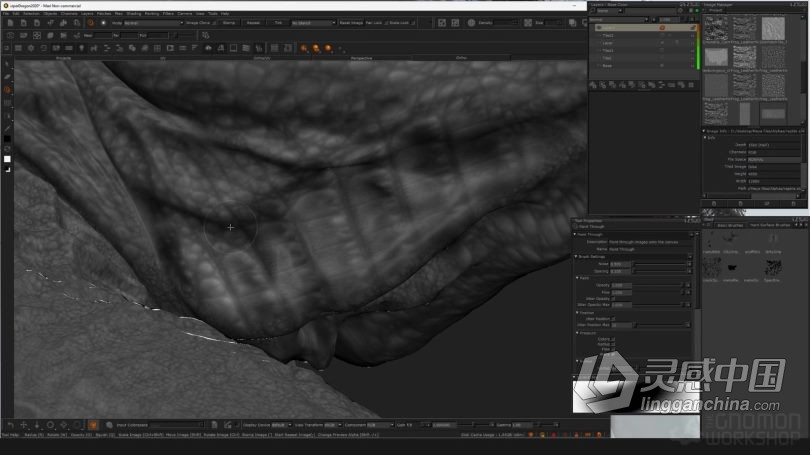Select the Tile1 layer
810x455 pixels.
(643, 51)
